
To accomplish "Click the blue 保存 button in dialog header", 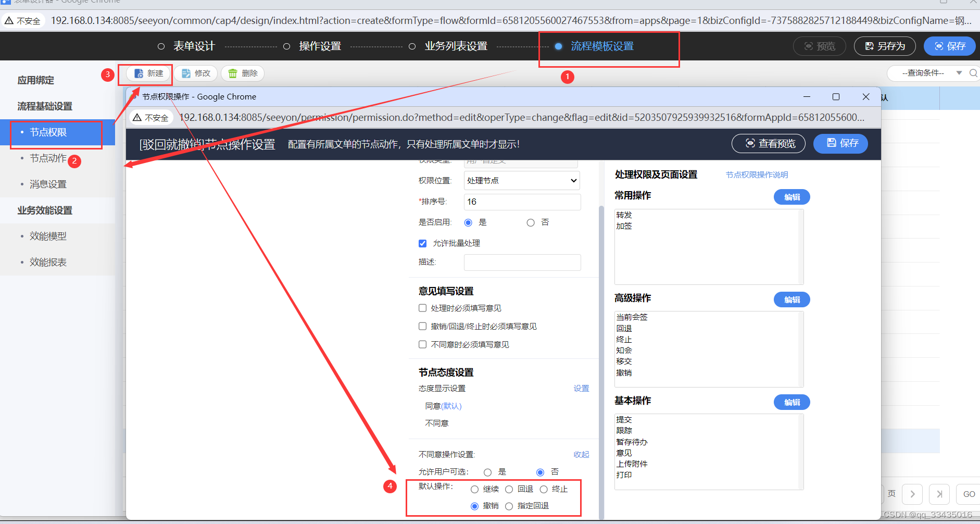I will (840, 143).
